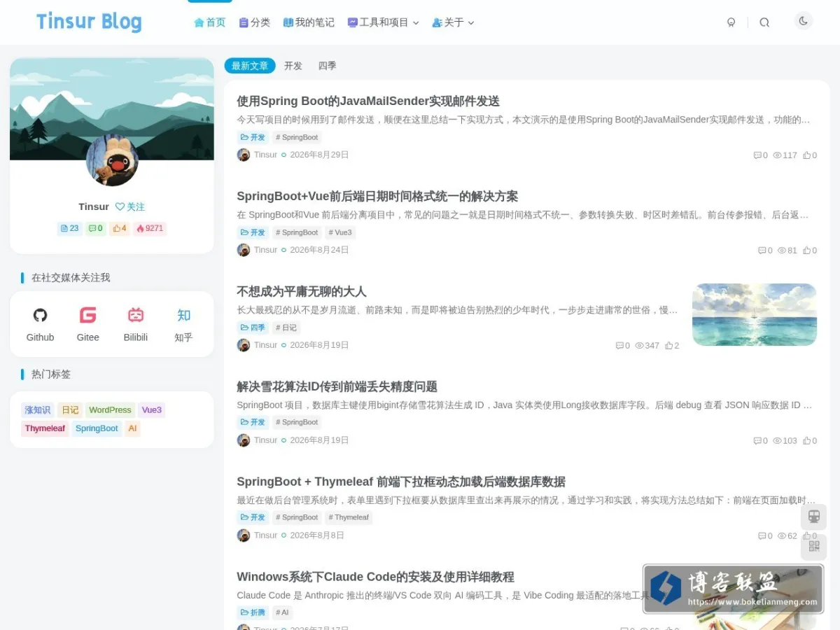The image size is (840, 630).
Task: Select the 最新文章 tab
Action: pos(250,66)
